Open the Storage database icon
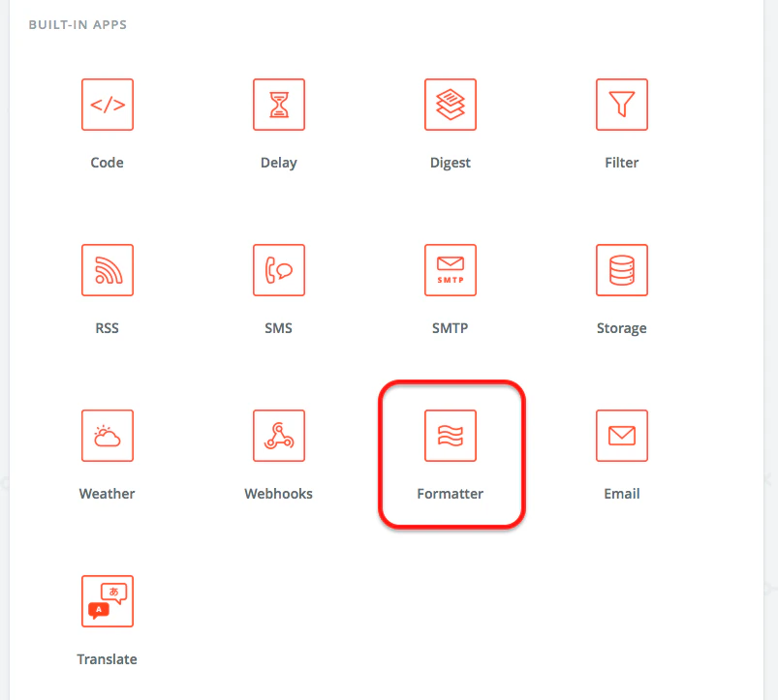778x700 pixels. pos(622,270)
